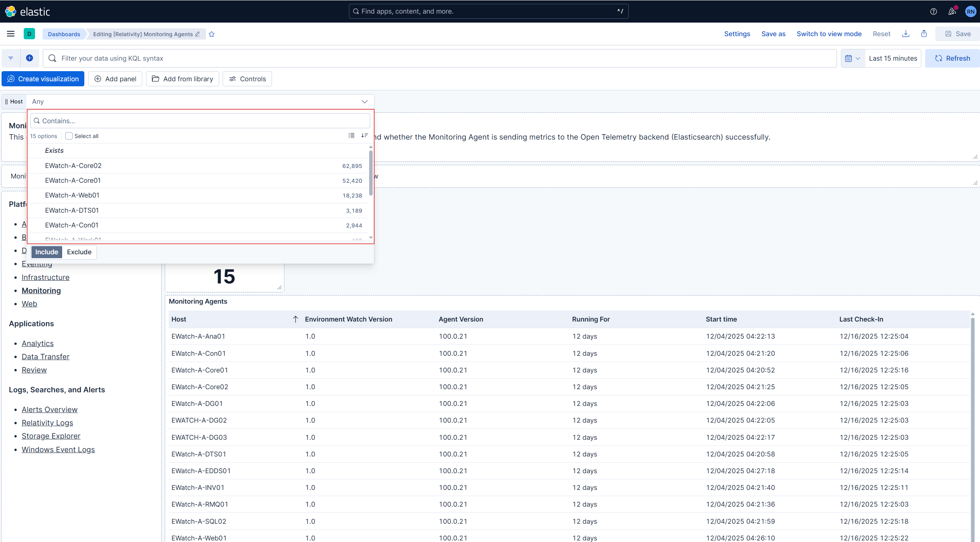This screenshot has height=542, width=980.
Task: Go to Dashboards breadcrumb
Action: click(64, 34)
